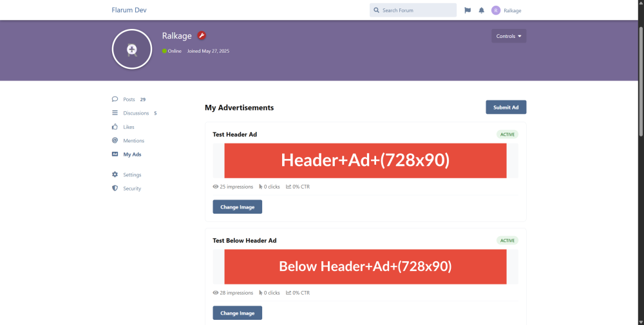The image size is (644, 325).
Task: Go to Discussions in profile sidebar
Action: (x=136, y=113)
